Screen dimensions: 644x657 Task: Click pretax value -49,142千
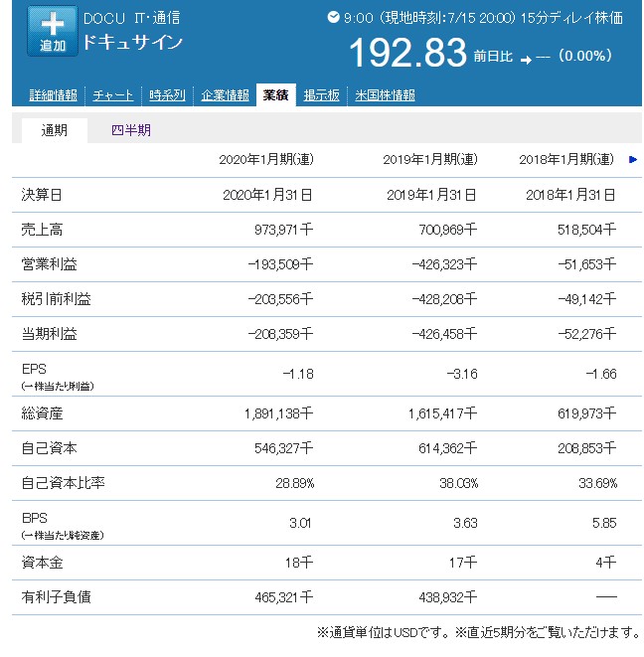tap(587, 299)
